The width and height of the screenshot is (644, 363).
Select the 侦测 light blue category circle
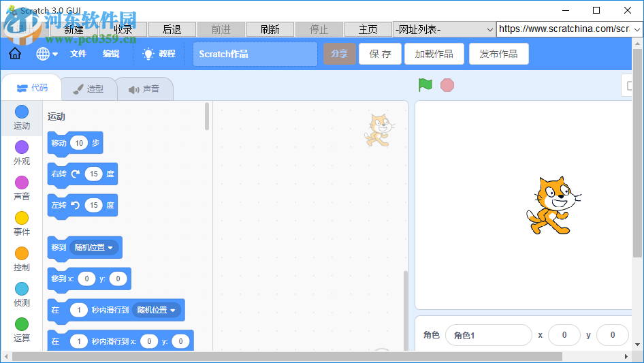click(22, 289)
